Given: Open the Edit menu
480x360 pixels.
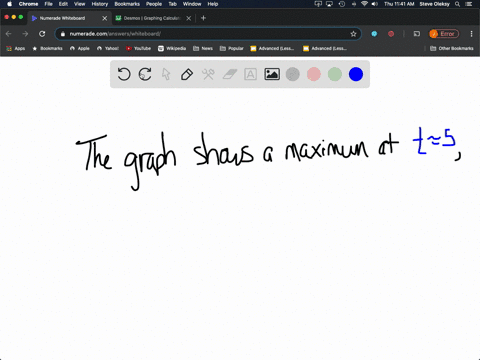Looking at the screenshot, I should [63, 4].
